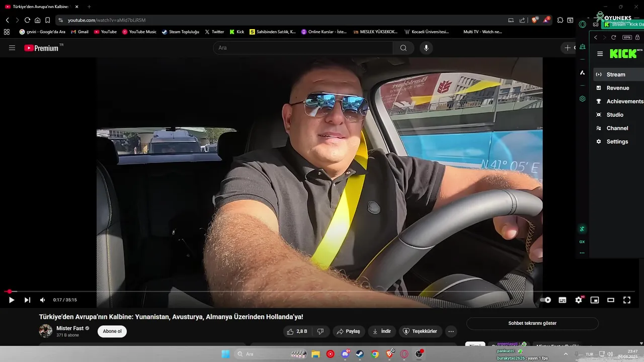Like the video with 2,8 B likes

[x=297, y=331]
